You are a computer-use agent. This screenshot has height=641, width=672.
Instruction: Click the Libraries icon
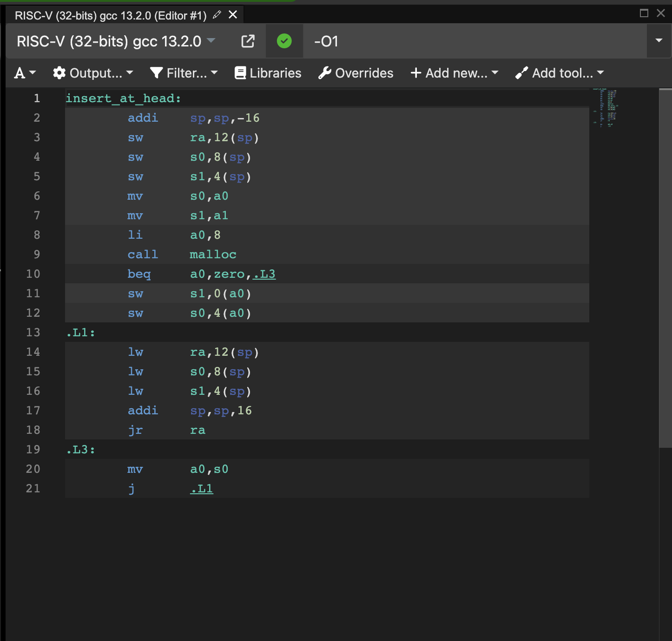tap(240, 73)
